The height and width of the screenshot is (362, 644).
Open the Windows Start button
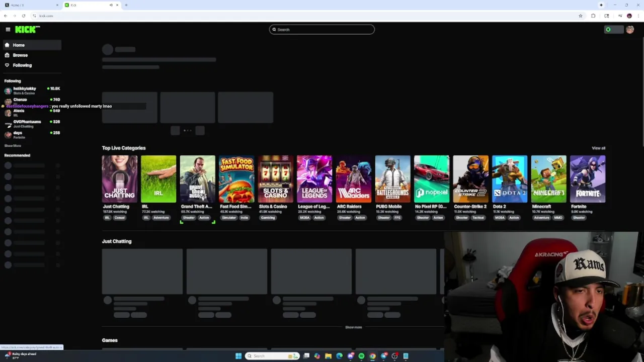coord(238,356)
